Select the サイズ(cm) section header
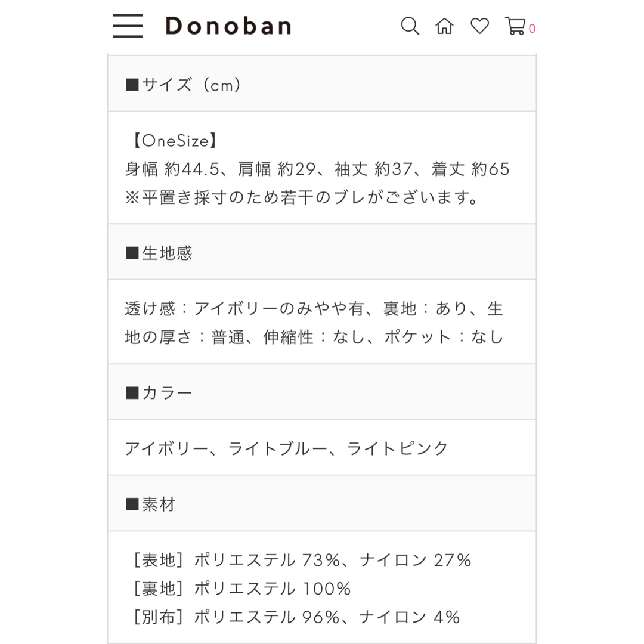The width and height of the screenshot is (644, 644). pos(322,83)
